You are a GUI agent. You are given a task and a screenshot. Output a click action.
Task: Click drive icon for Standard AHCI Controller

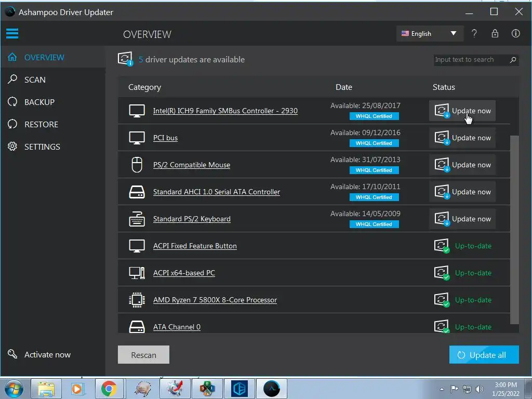(x=137, y=192)
